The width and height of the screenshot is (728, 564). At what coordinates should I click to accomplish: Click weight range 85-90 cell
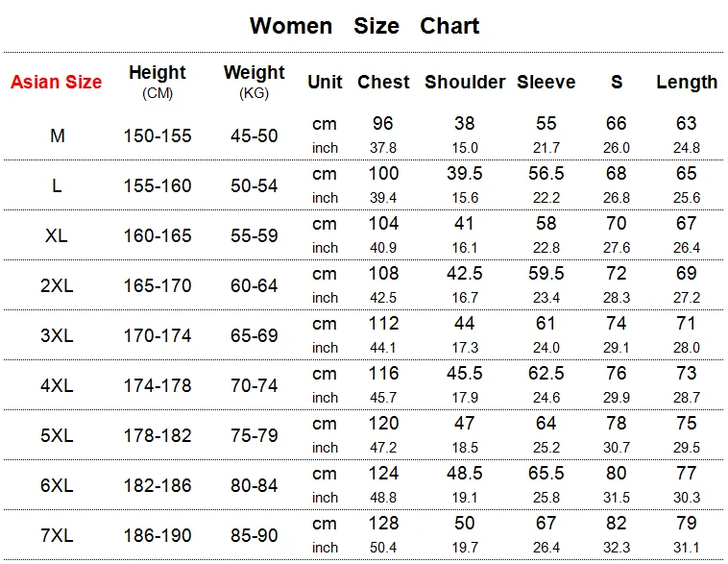[x=255, y=535]
